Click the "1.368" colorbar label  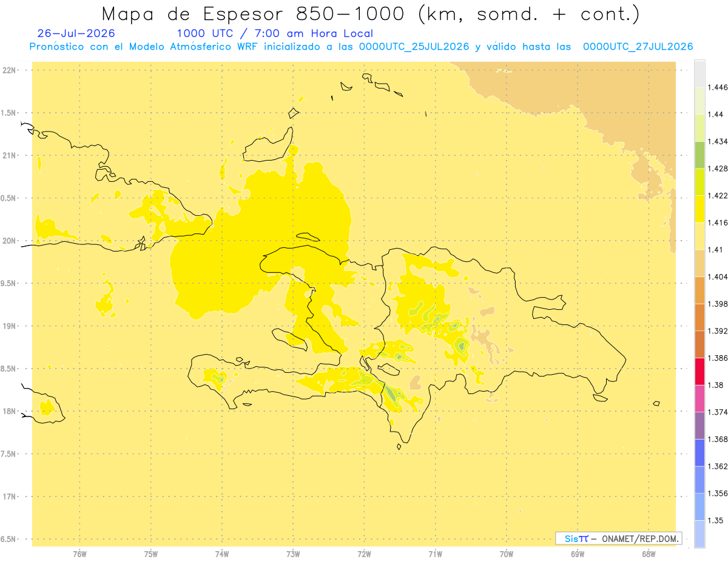(x=717, y=440)
